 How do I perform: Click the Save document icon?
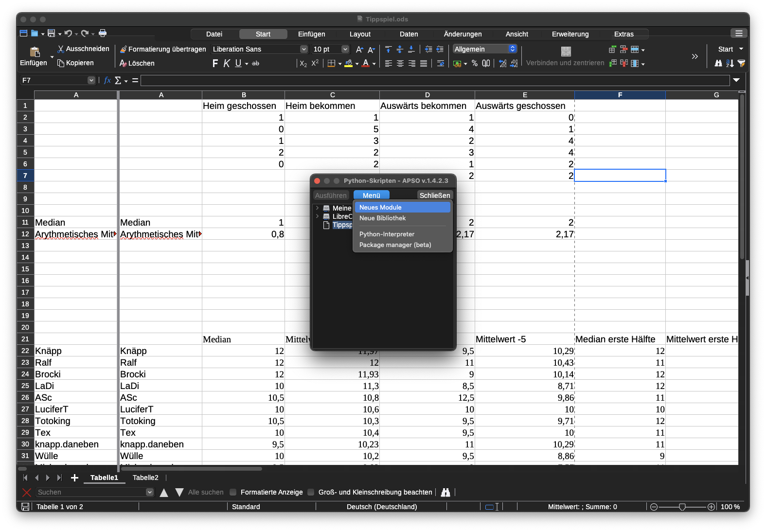(51, 33)
